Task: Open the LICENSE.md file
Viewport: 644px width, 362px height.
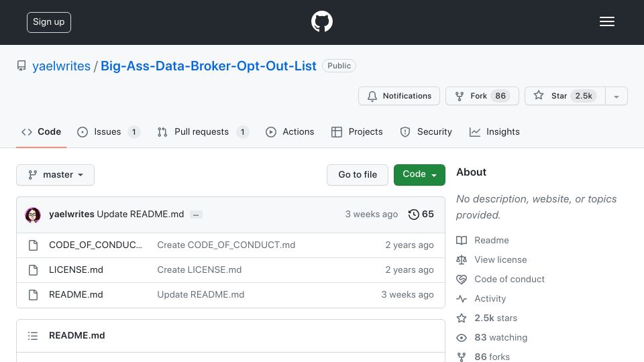Action: (x=76, y=269)
